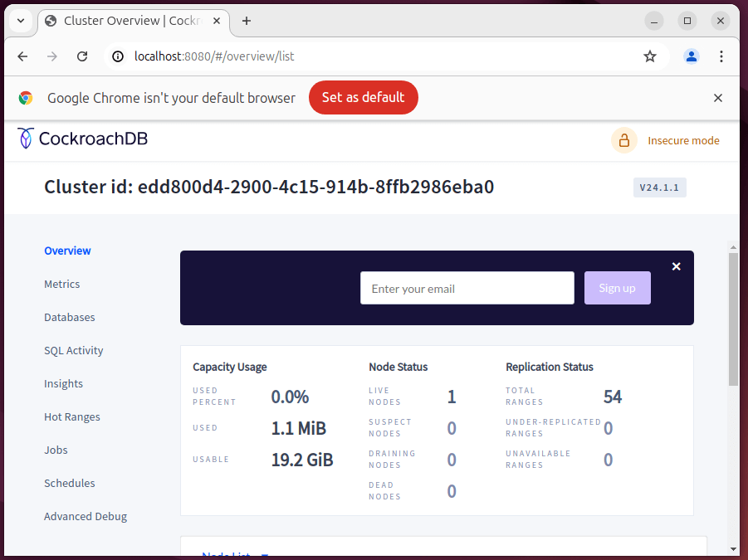The height and width of the screenshot is (560, 748).
Task: Select Overview in the sidebar
Action: pos(67,251)
